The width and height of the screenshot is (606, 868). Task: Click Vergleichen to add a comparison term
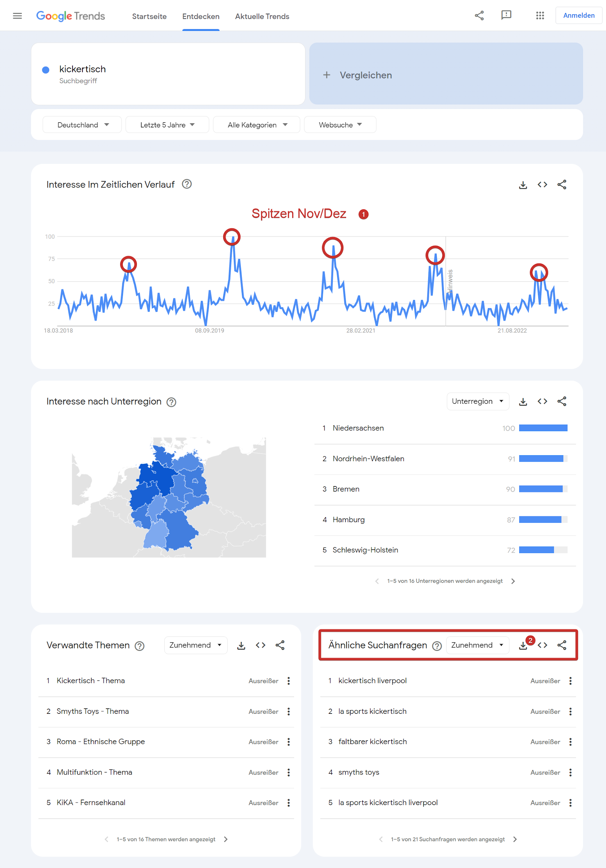[446, 74]
